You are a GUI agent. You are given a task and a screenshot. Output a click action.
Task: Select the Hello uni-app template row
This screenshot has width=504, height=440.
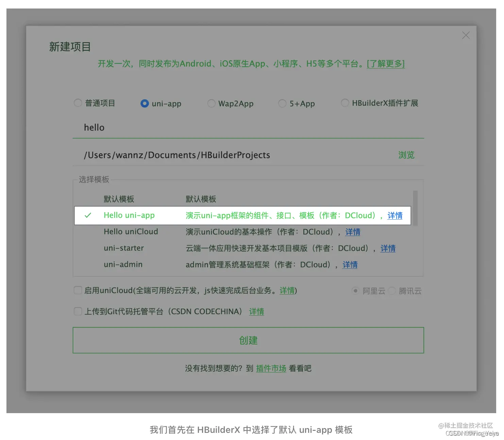(x=242, y=216)
